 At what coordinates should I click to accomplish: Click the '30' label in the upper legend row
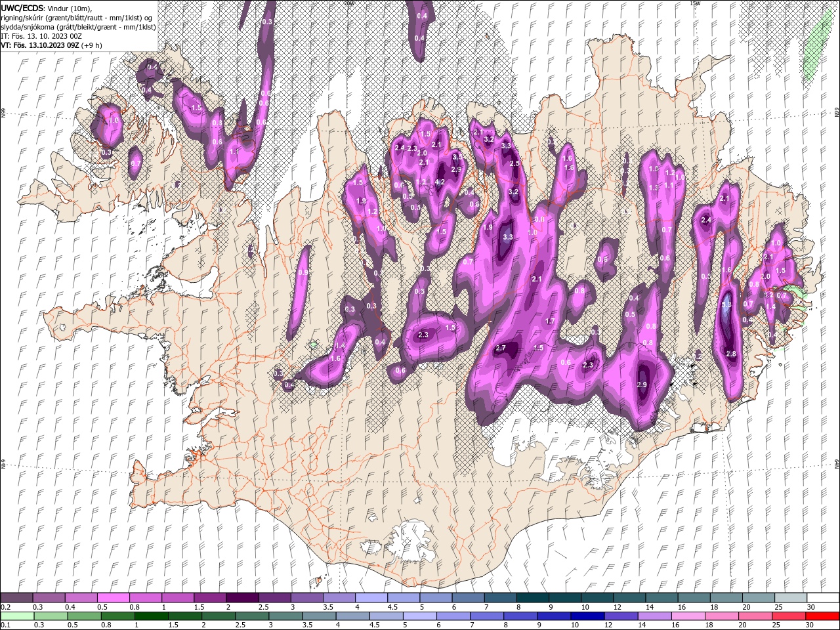click(x=811, y=607)
